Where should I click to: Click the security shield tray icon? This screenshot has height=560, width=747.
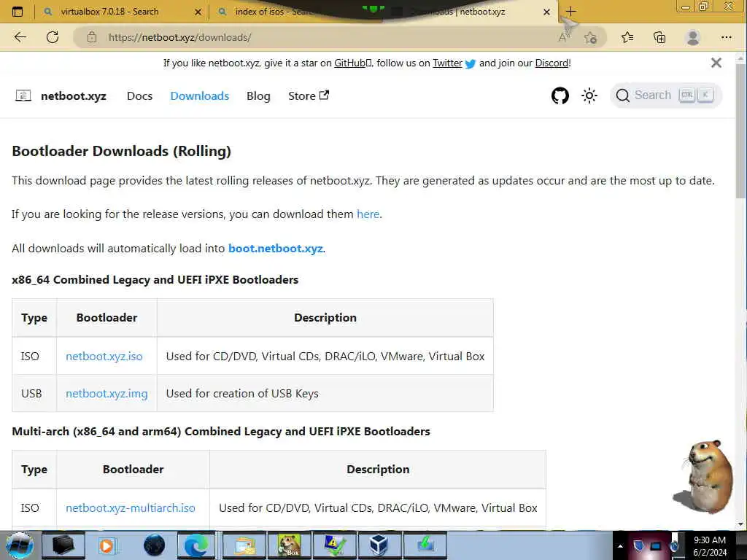point(639,545)
